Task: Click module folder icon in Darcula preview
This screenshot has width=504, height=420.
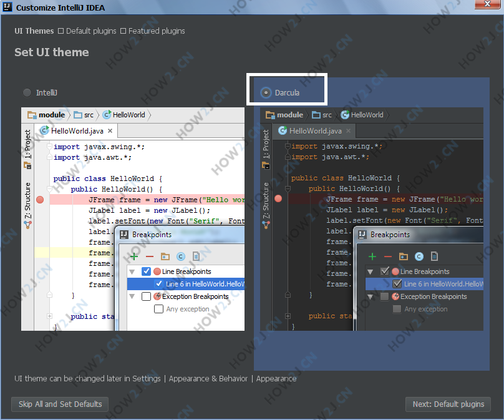Action: [x=270, y=115]
